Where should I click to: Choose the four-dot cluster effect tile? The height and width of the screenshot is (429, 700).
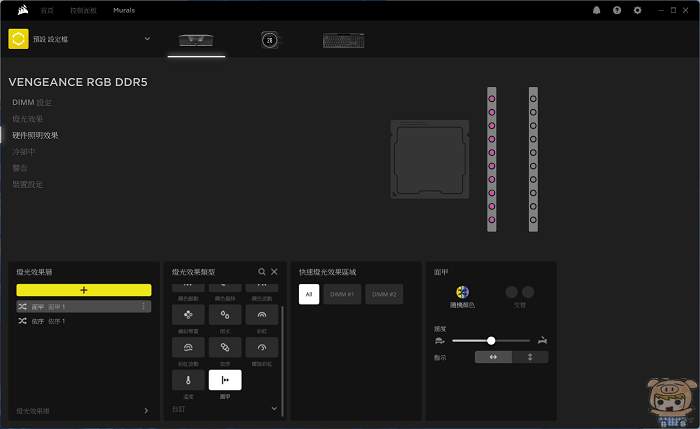[188, 315]
